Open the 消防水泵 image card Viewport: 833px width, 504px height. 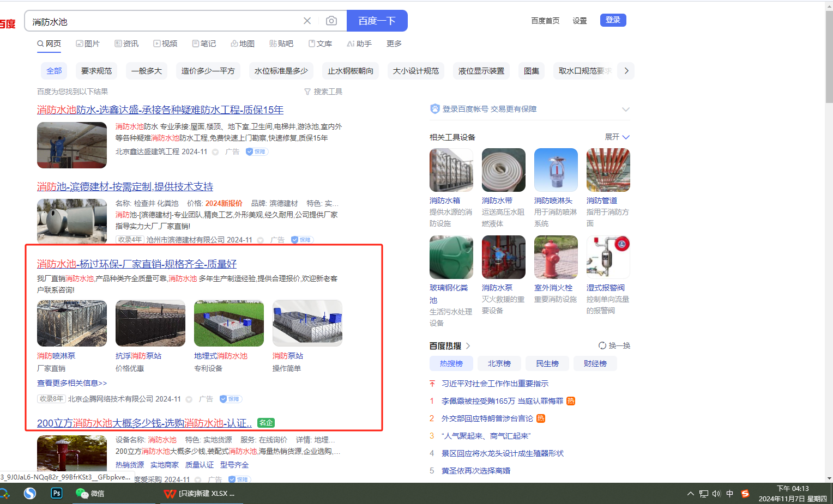click(x=504, y=257)
